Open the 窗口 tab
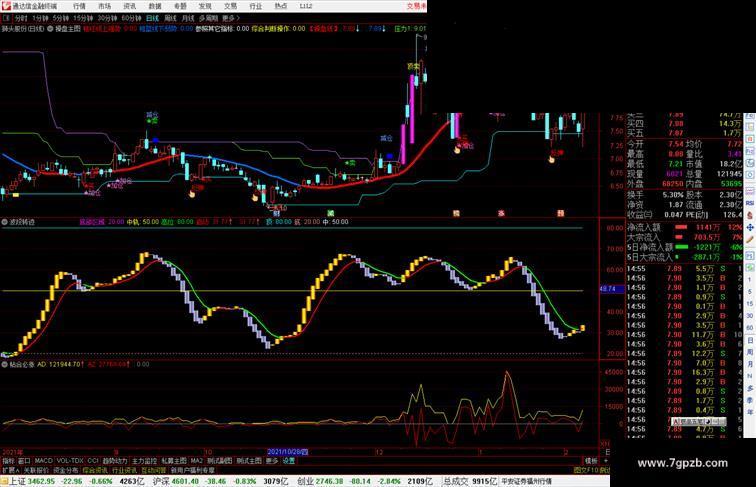 [x=24, y=461]
